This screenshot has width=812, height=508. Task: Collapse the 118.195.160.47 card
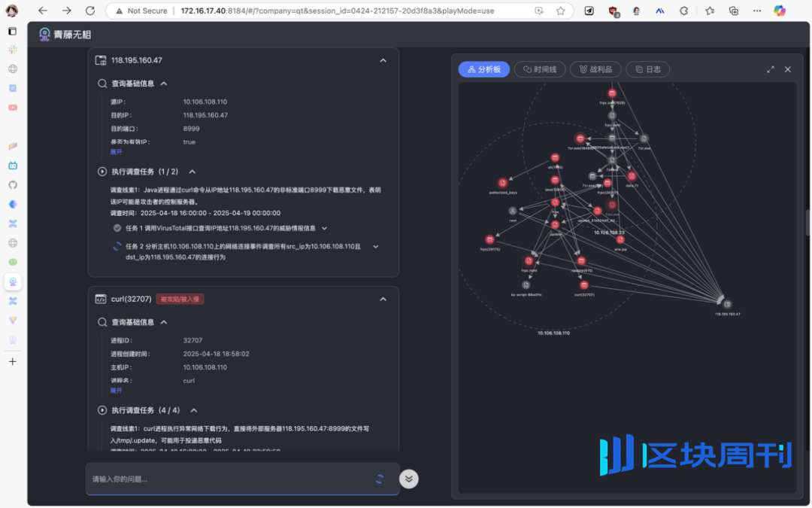tap(383, 61)
